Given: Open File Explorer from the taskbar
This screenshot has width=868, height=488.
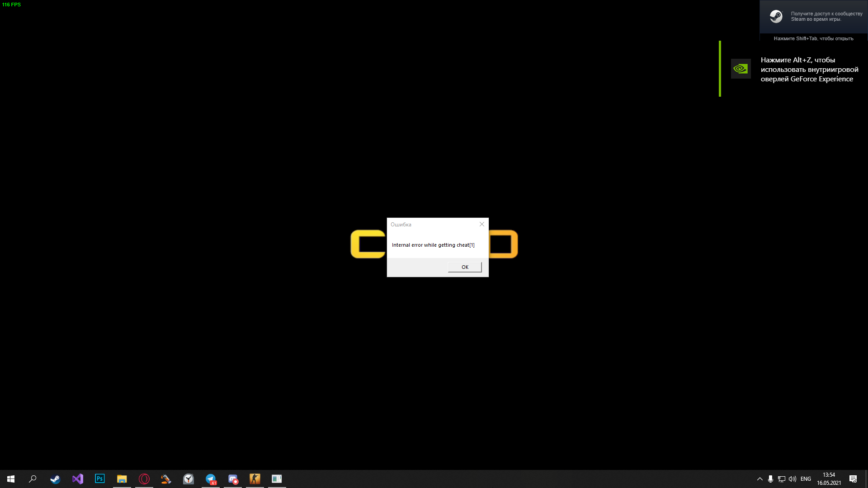Looking at the screenshot, I should (x=122, y=479).
